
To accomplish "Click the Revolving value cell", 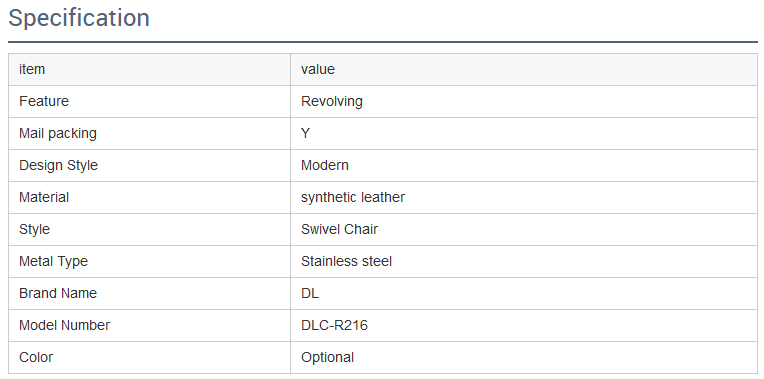I will click(524, 101).
